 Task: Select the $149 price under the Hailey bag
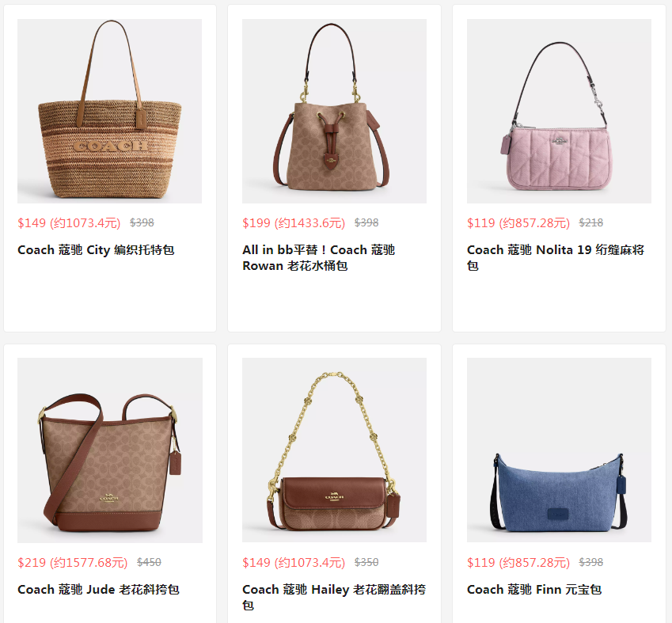click(294, 563)
